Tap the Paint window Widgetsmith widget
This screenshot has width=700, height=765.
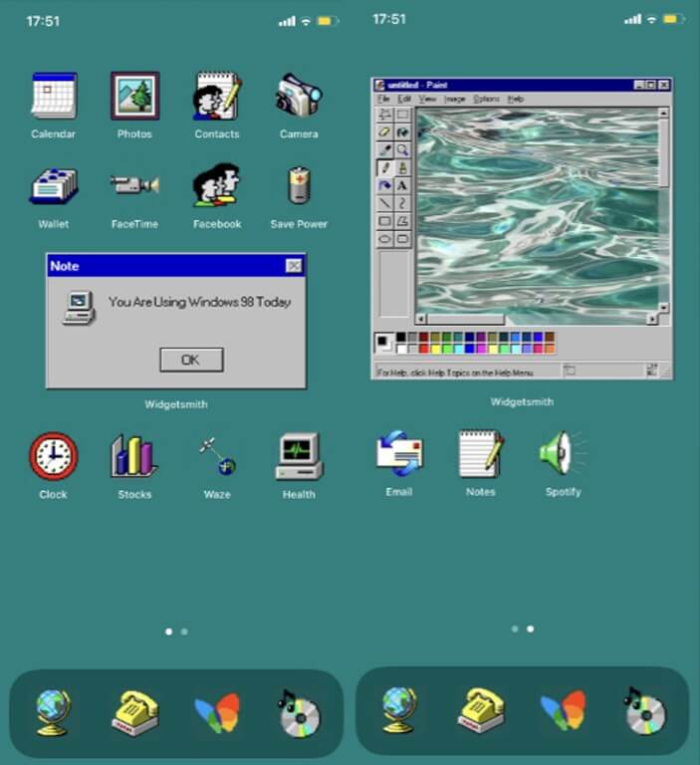[522, 229]
